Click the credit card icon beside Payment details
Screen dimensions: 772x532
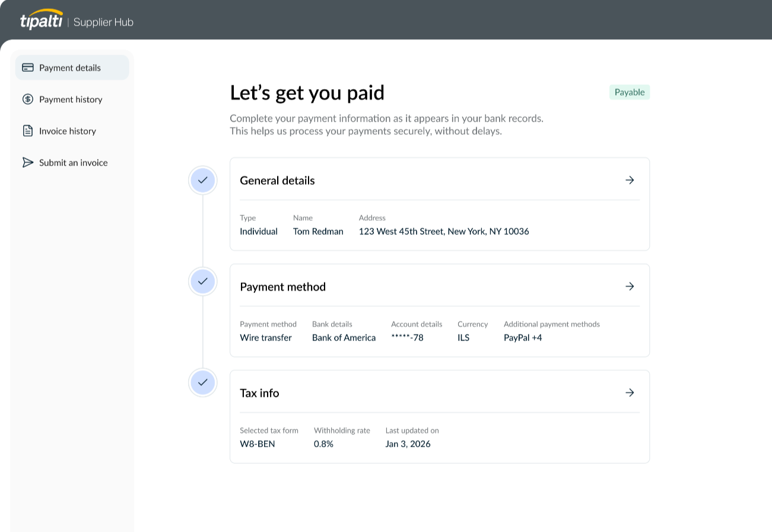(x=28, y=68)
